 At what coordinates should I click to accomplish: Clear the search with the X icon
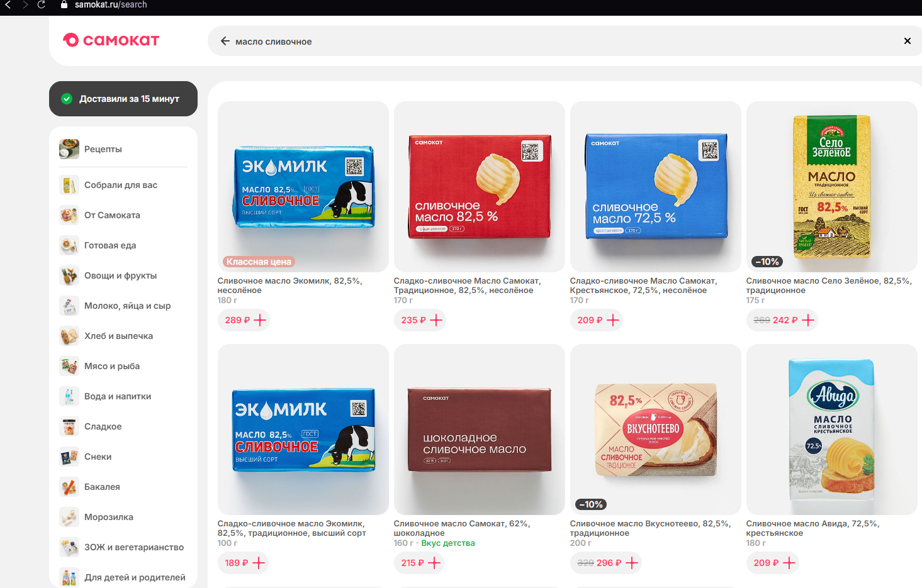pyautogui.click(x=907, y=41)
